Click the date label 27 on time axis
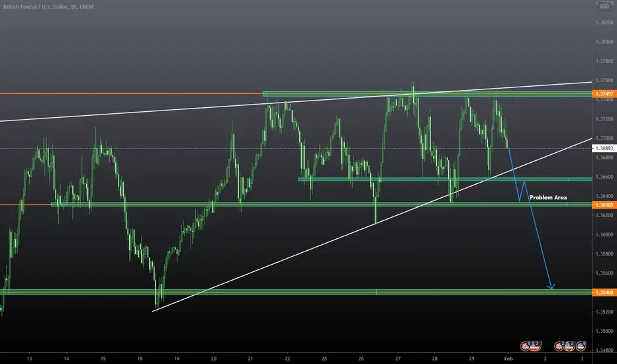617x364 pixels. coord(398,359)
